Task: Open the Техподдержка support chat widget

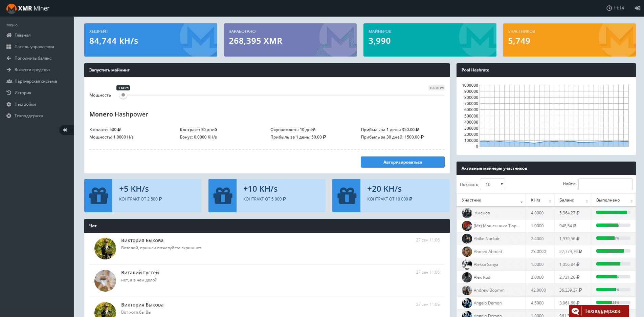Action: tap(599, 311)
